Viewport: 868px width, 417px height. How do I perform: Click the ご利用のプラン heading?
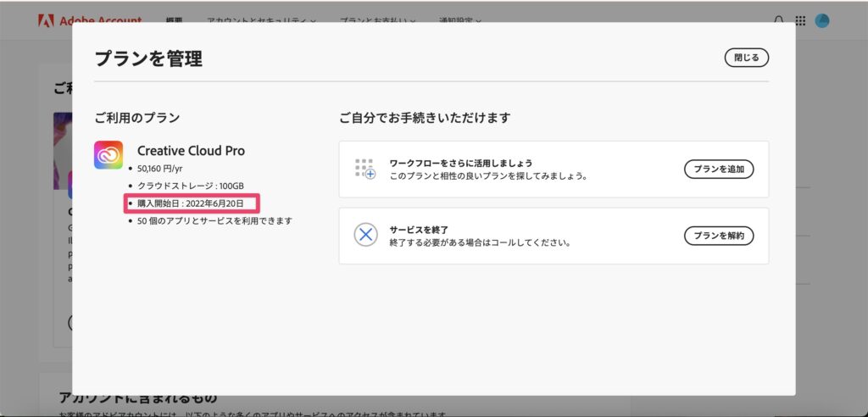pos(136,118)
